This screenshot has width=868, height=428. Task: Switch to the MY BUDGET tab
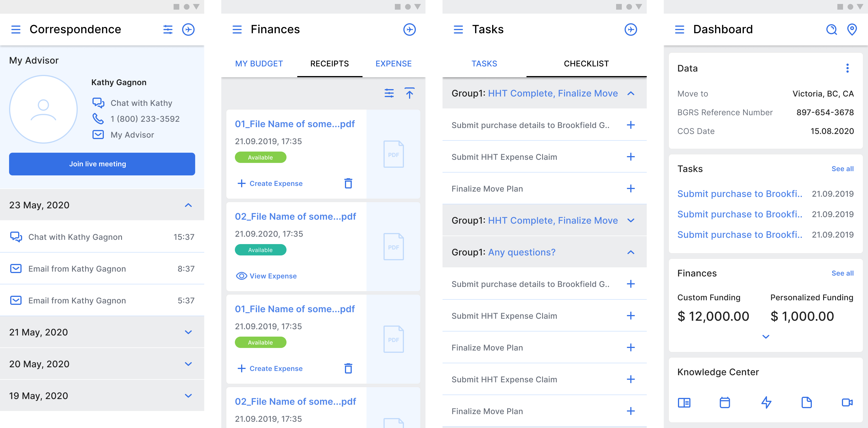[259, 64]
